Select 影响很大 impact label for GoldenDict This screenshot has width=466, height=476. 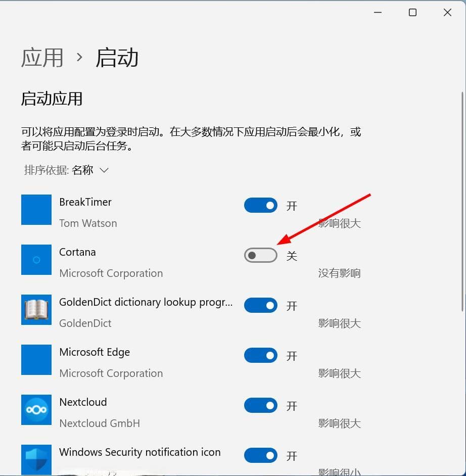click(339, 323)
